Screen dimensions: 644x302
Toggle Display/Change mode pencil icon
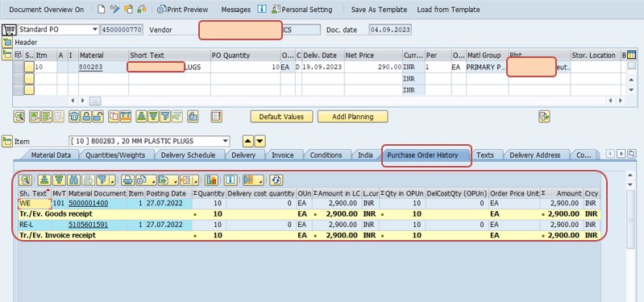[114, 9]
